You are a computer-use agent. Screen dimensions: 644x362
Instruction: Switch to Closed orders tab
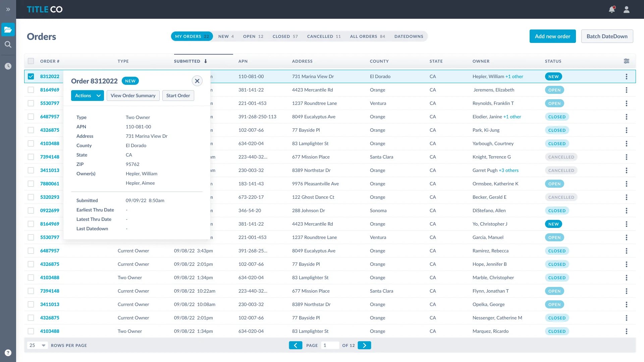click(x=285, y=36)
